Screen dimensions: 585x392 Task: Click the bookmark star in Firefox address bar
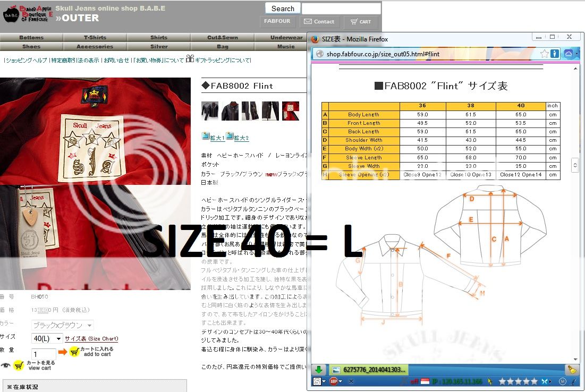pyautogui.click(x=544, y=54)
